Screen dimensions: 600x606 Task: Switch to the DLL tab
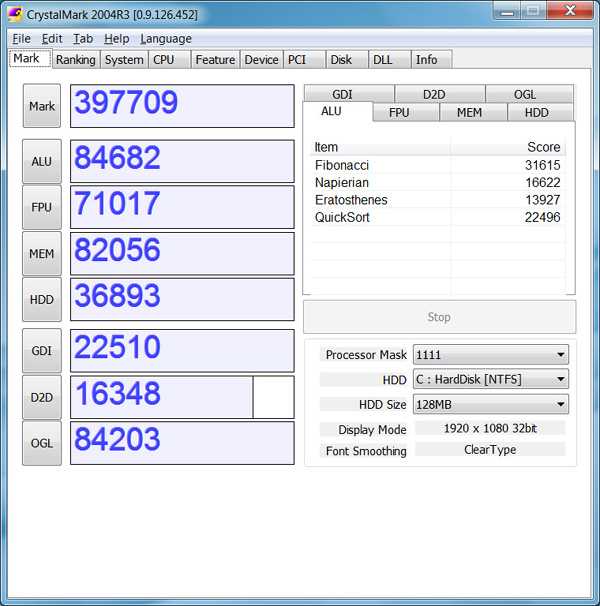coord(389,60)
